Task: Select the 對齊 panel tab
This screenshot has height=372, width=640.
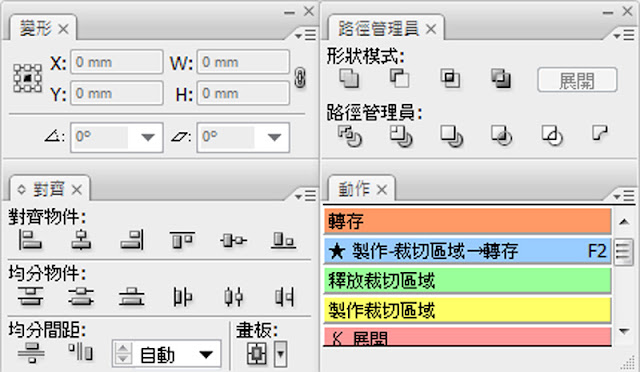Action: click(49, 189)
